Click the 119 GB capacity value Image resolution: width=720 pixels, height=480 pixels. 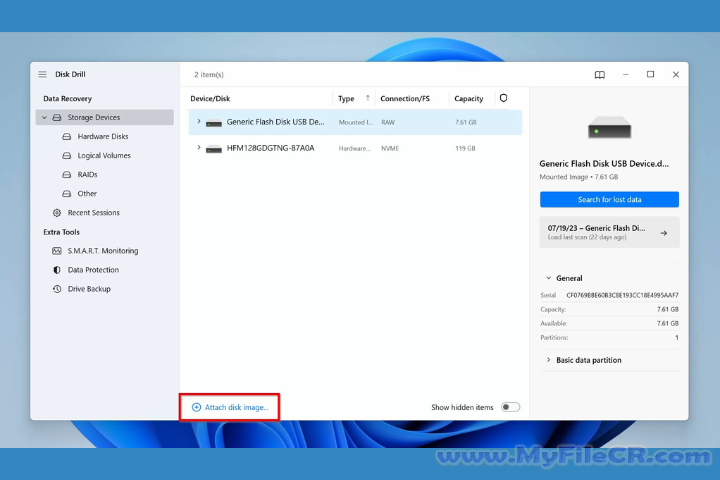[x=465, y=148]
